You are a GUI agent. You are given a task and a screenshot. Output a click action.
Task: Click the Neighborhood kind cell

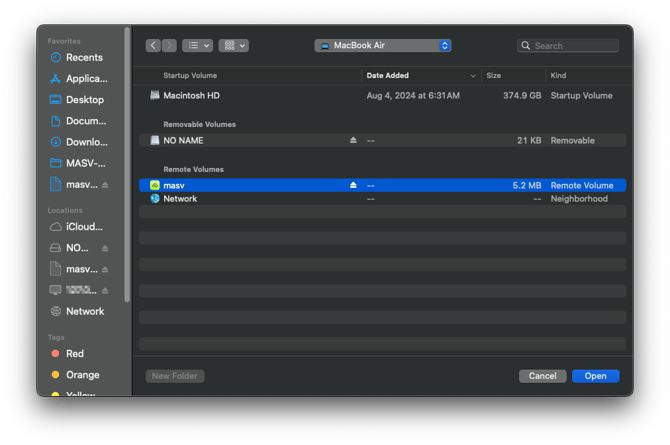(x=579, y=198)
